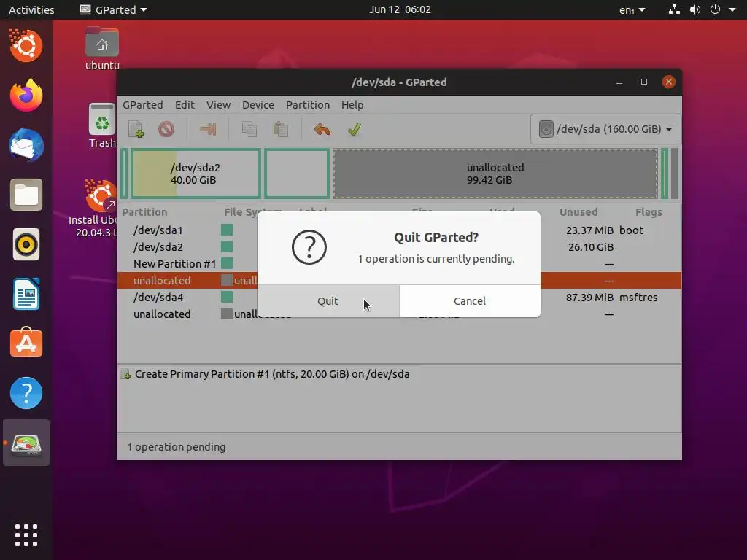
Task: Open the en keyboard layout dropdown
Action: [x=632, y=9]
